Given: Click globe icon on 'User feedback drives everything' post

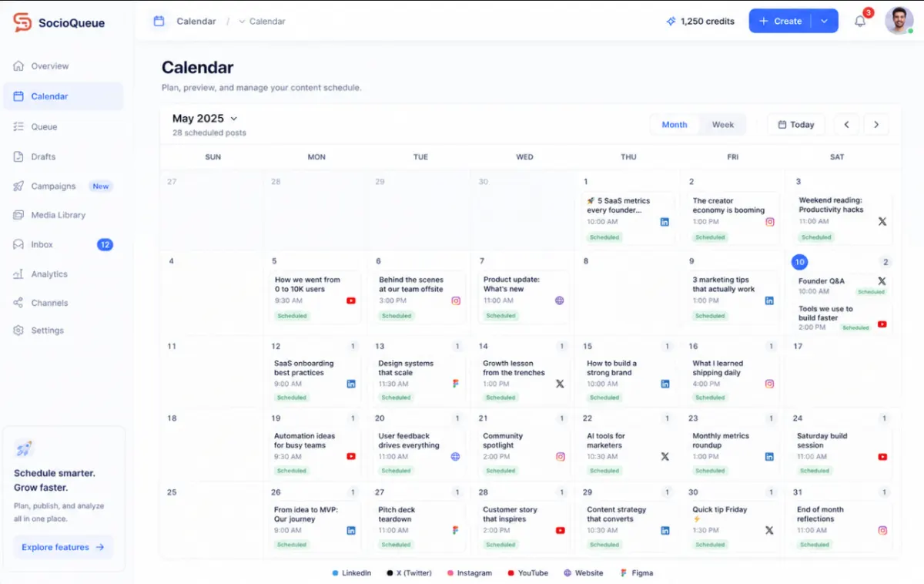Looking at the screenshot, I should [456, 456].
